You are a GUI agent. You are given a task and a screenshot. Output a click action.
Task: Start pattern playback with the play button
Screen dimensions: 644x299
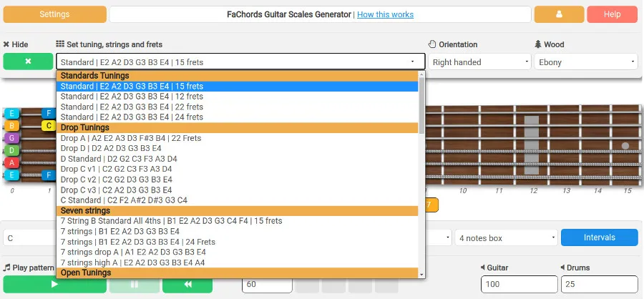54,284
